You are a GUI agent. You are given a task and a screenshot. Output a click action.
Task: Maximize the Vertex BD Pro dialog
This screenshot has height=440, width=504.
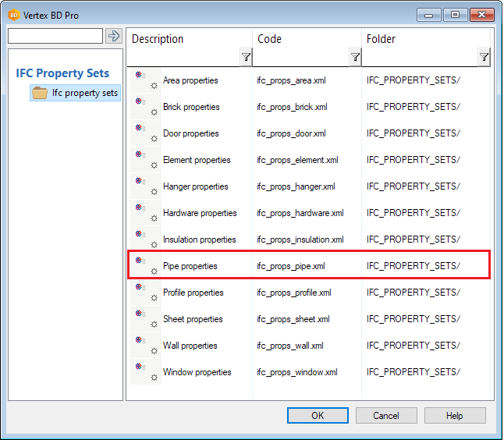tap(455, 15)
